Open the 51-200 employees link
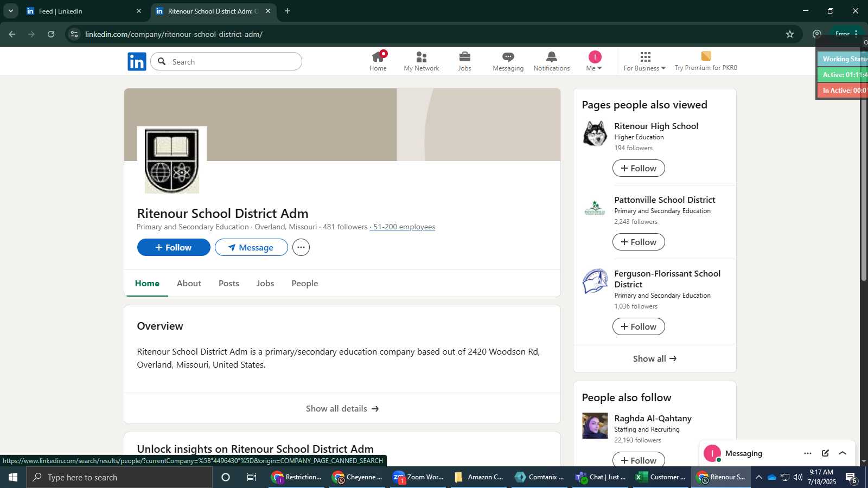This screenshot has height=488, width=868. [x=403, y=227]
